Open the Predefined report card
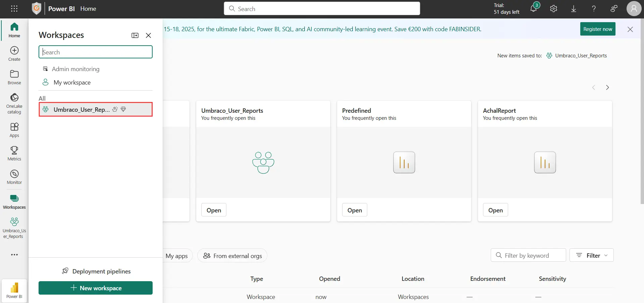644x303 pixels. (355, 210)
